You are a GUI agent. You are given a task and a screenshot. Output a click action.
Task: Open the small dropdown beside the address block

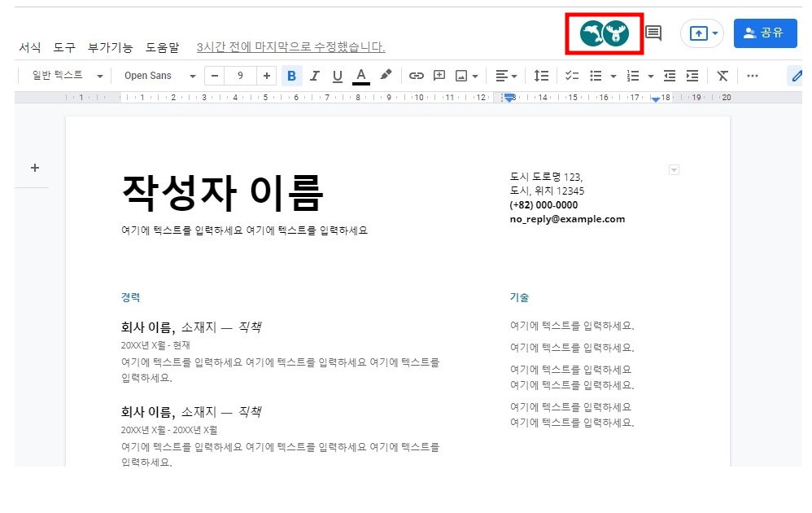(674, 169)
